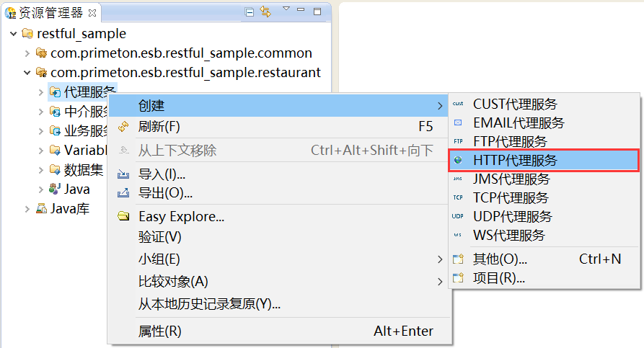Open the 创建 submenu entry
Screen dimensions: 644x348
point(278,106)
